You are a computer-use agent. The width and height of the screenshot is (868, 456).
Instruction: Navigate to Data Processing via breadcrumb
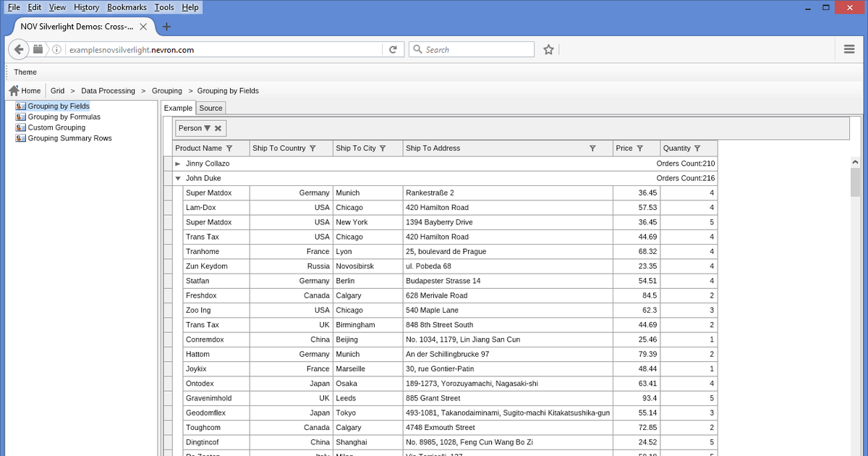pyautogui.click(x=108, y=90)
